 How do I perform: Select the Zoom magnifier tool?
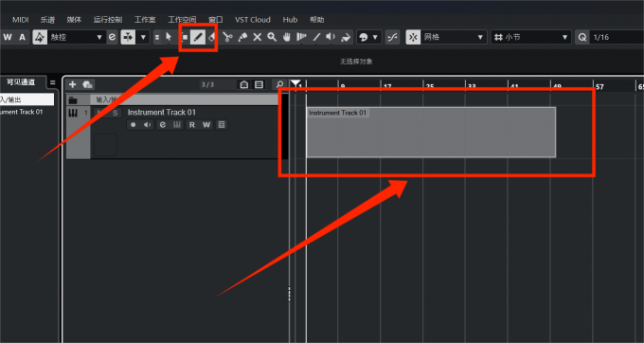tap(272, 37)
